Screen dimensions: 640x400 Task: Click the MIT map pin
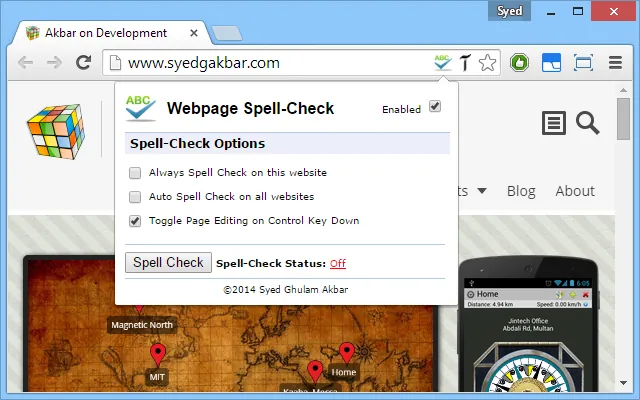pyautogui.click(x=158, y=354)
